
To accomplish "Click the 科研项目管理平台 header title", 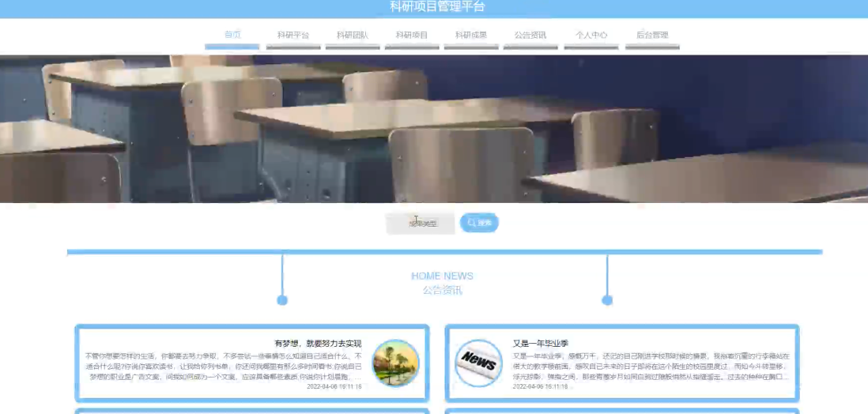I will (x=437, y=6).
